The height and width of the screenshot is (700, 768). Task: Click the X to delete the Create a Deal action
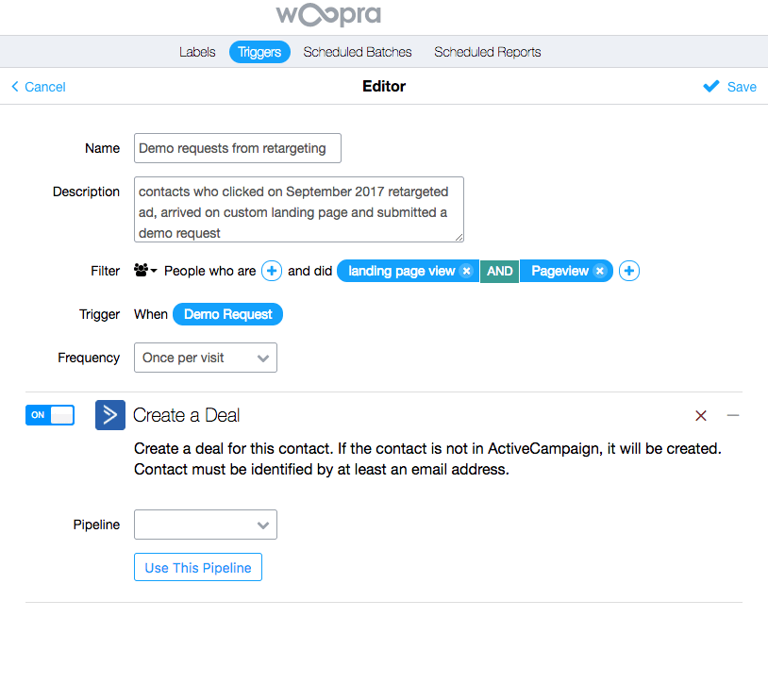click(701, 415)
